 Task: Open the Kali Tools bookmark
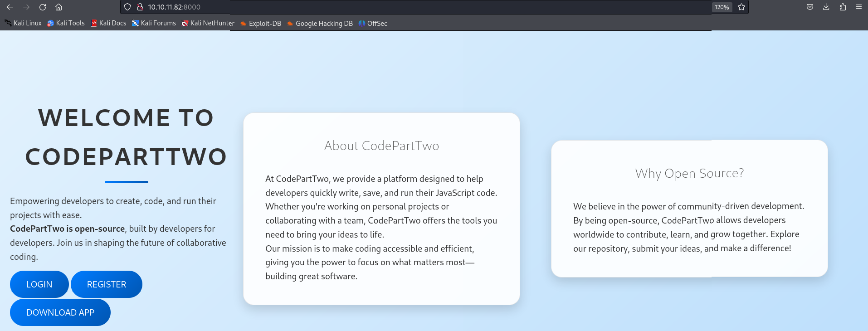click(x=66, y=23)
